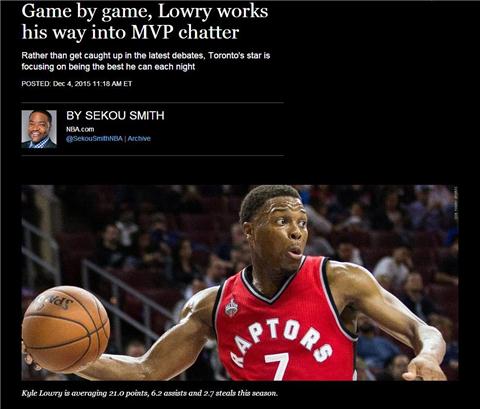480x409 pixels.
Task: Click Sekou Smith's author headshot photo
Action: [39, 129]
